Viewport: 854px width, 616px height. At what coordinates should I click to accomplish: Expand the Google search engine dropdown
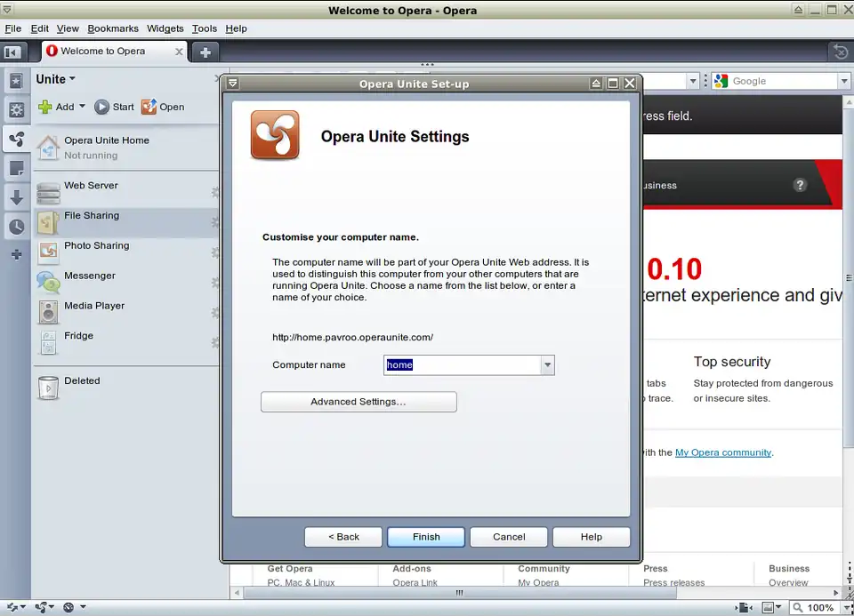tap(843, 81)
